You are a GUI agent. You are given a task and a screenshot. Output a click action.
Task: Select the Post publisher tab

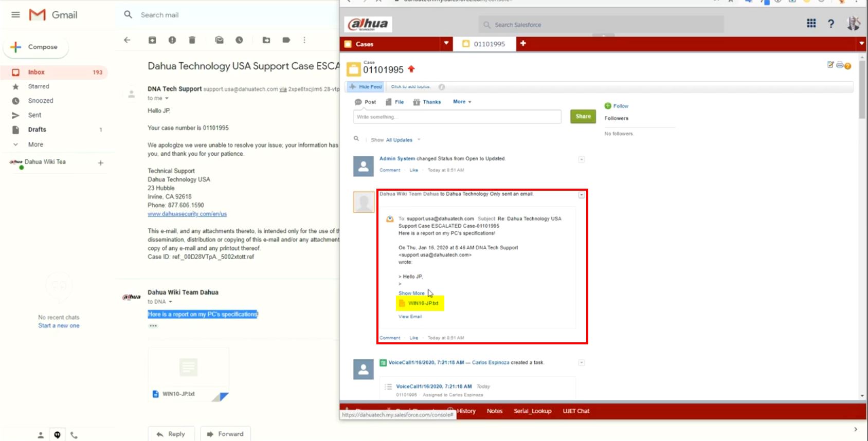click(366, 102)
